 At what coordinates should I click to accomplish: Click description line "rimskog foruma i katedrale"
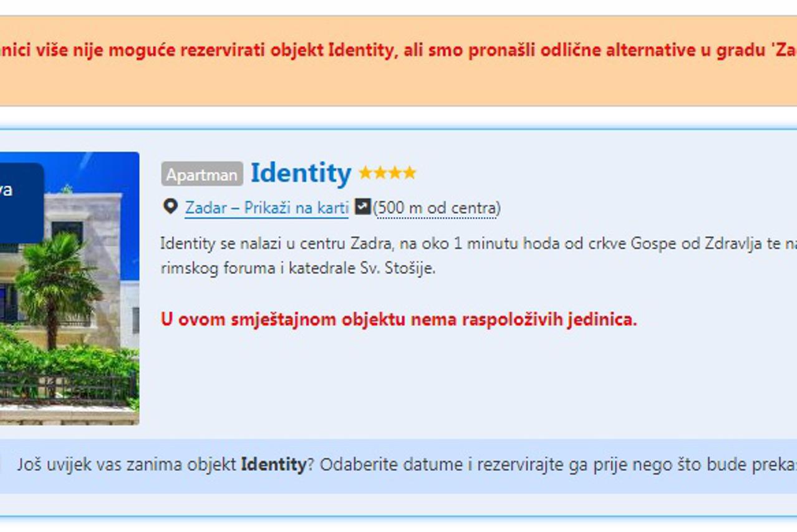(297, 269)
